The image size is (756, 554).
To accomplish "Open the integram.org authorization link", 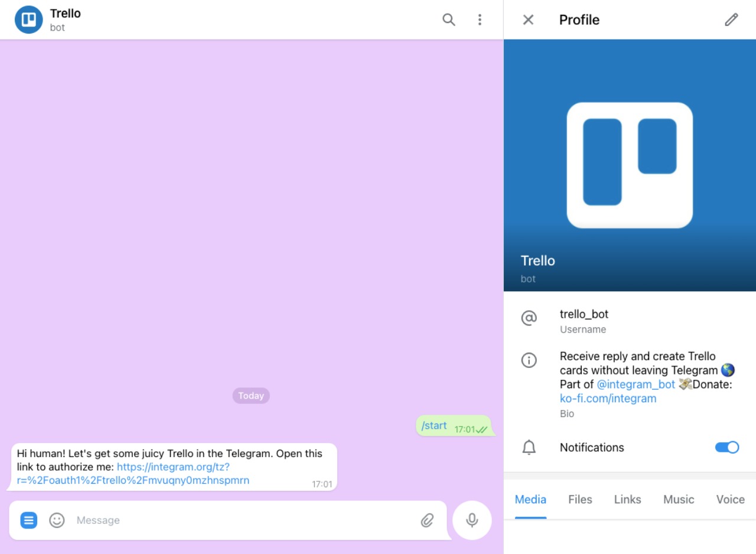I will click(x=133, y=474).
